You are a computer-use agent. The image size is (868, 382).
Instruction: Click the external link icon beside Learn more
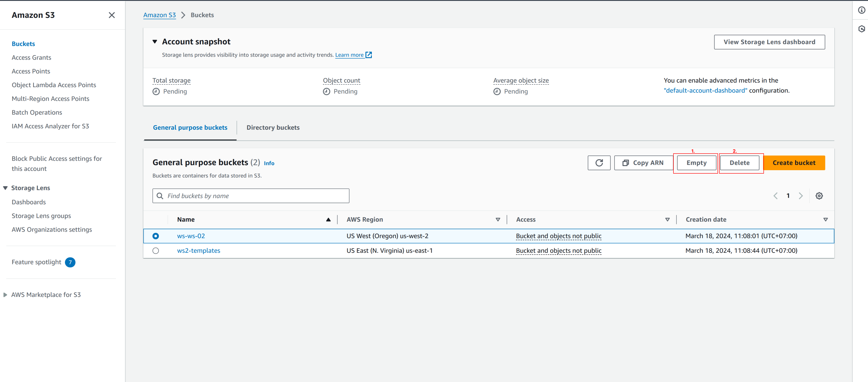(369, 55)
